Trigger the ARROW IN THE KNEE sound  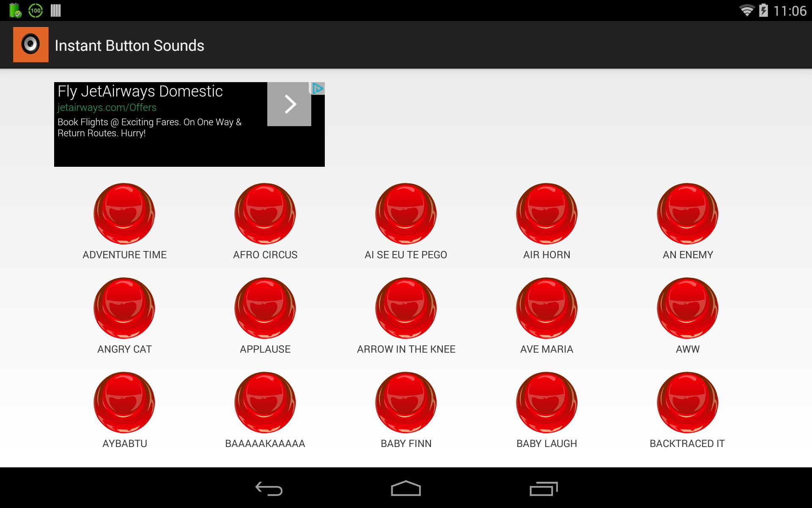pyautogui.click(x=406, y=308)
